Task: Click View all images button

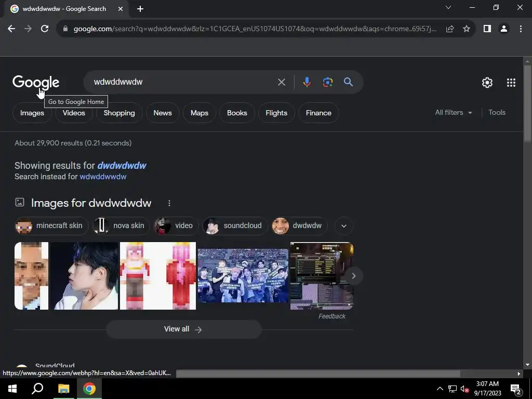Action: tap(183, 329)
